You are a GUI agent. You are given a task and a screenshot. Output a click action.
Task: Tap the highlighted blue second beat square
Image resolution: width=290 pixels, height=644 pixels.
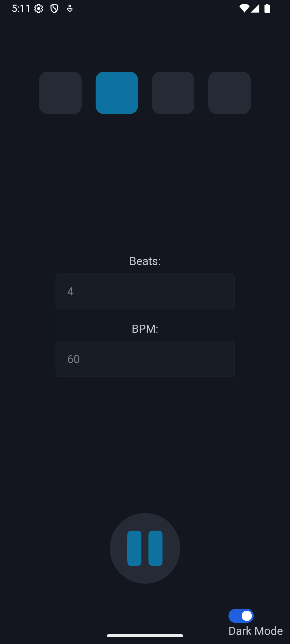pos(117,93)
